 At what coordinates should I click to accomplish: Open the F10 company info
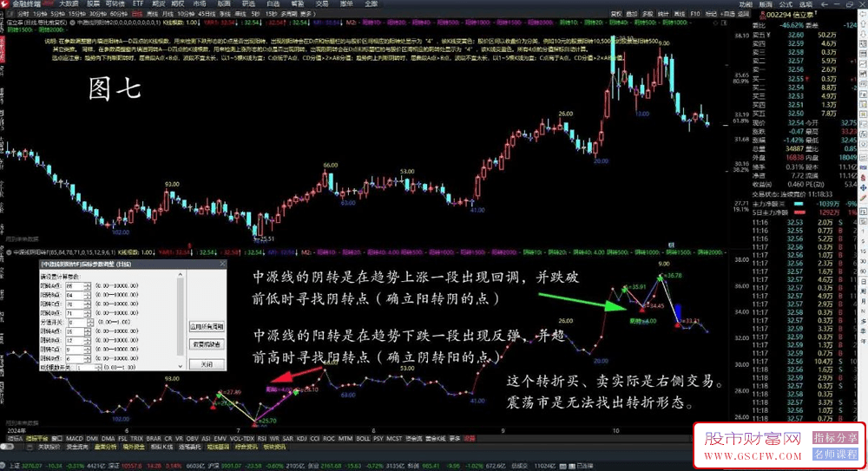point(695,14)
